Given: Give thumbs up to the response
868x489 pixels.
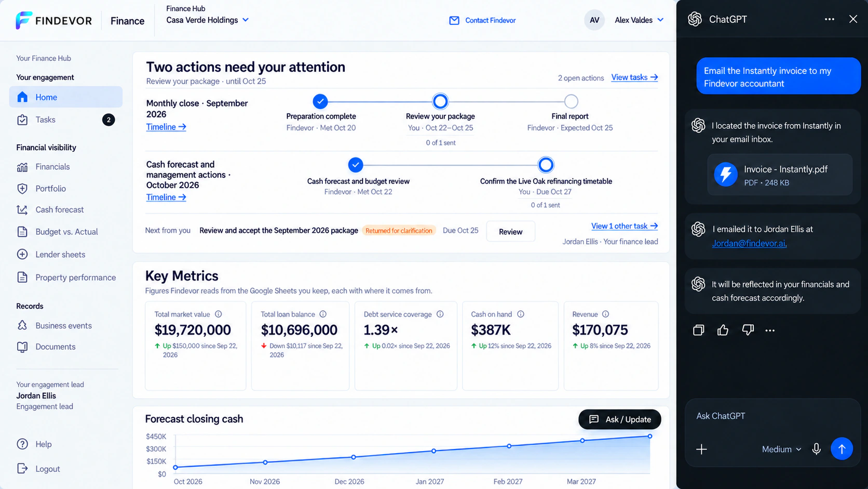Looking at the screenshot, I should pos(723,330).
